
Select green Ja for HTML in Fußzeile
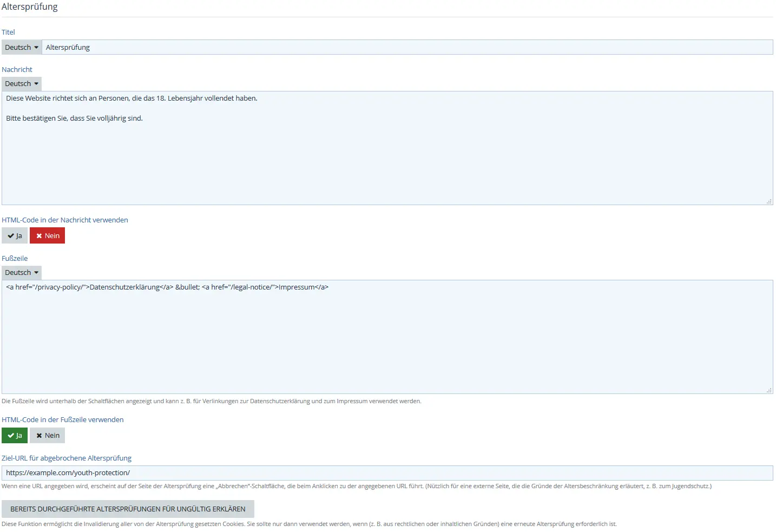click(x=15, y=436)
